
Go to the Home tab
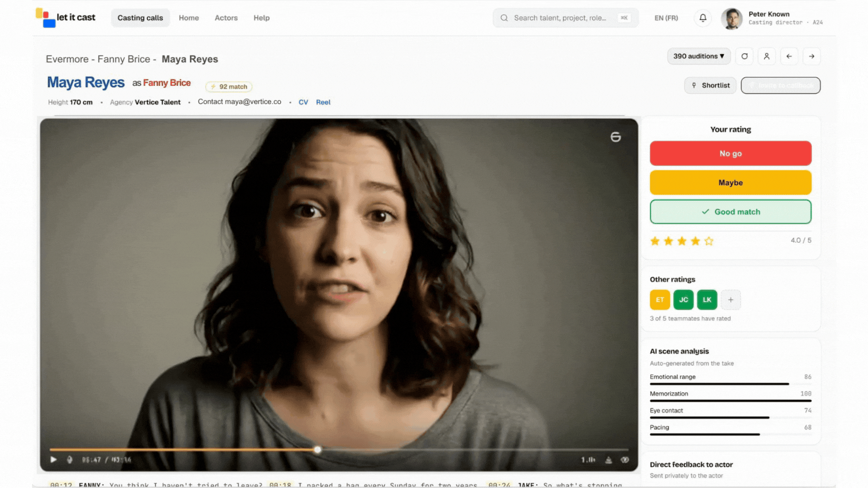coord(189,18)
